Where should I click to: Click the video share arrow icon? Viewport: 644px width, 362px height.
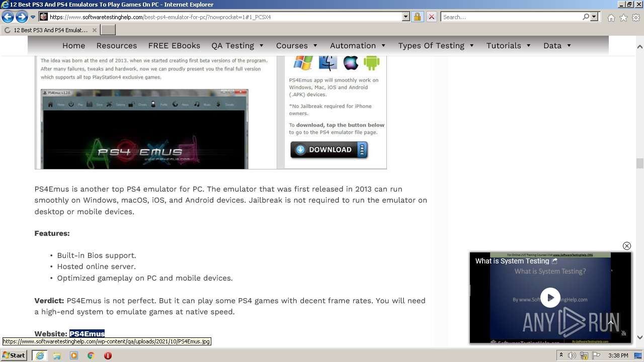click(x=554, y=261)
